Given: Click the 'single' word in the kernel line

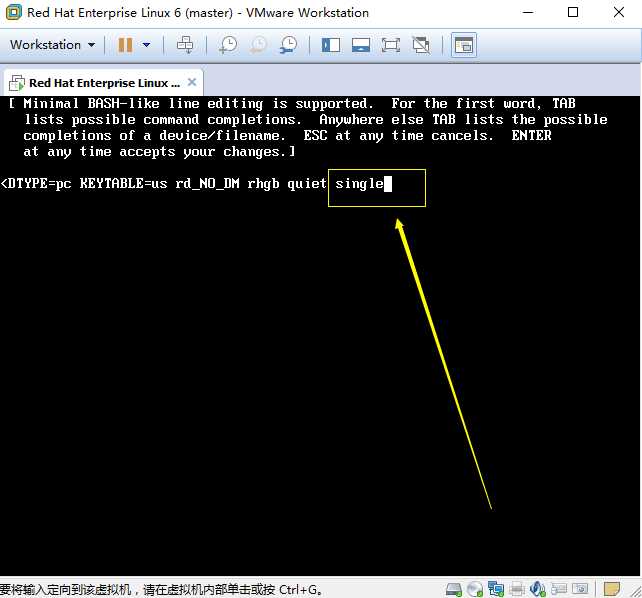Looking at the screenshot, I should [x=359, y=183].
